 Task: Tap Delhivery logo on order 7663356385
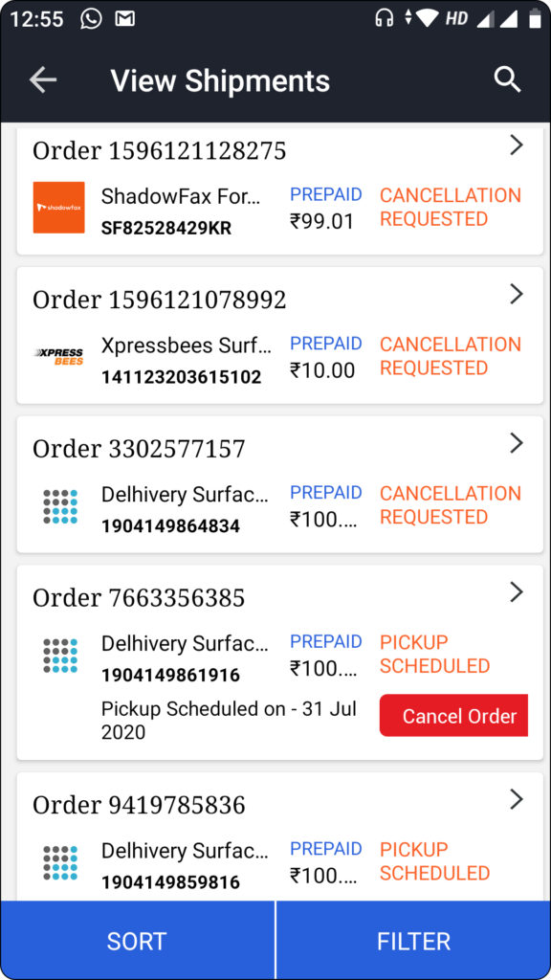click(60, 656)
